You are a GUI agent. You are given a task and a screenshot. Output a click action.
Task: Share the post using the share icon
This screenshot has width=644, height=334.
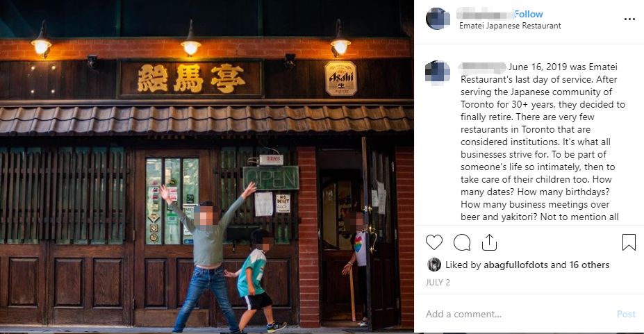[489, 242]
